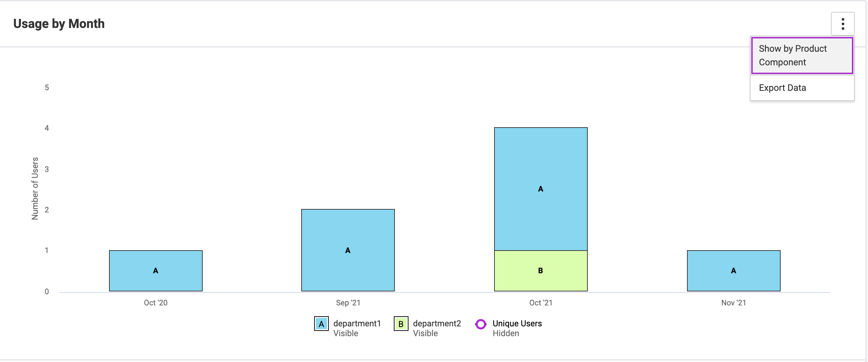The width and height of the screenshot is (868, 362).
Task: Click the blue A legend swatch
Action: pyautogui.click(x=321, y=324)
